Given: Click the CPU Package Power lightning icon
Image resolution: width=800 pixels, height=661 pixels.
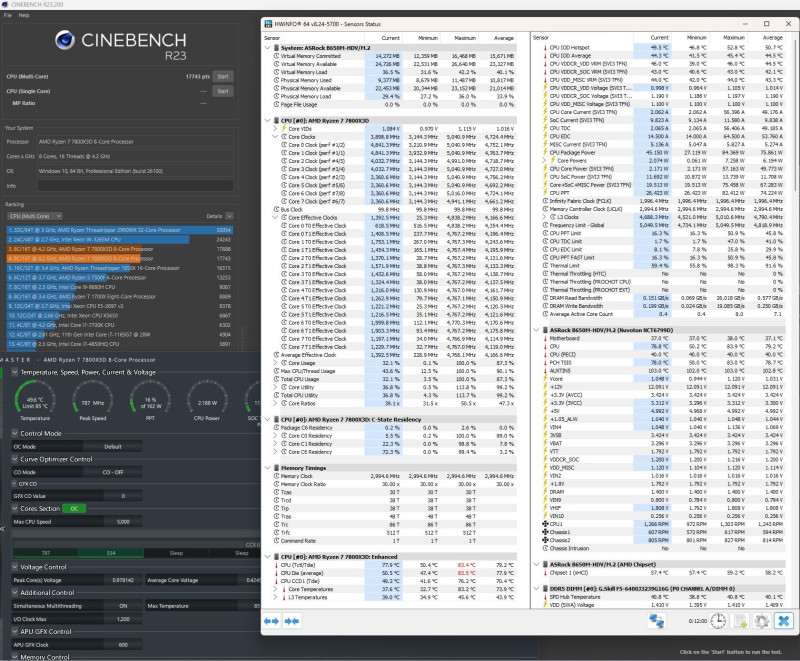Looking at the screenshot, I should point(545,152).
